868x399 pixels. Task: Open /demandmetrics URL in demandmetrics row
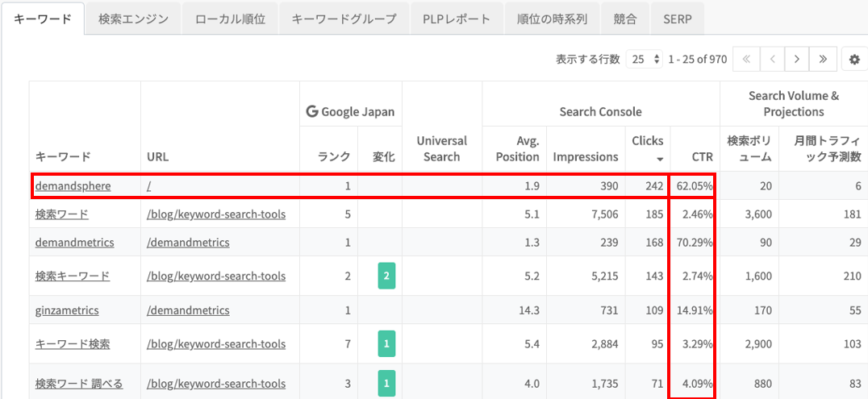point(188,242)
